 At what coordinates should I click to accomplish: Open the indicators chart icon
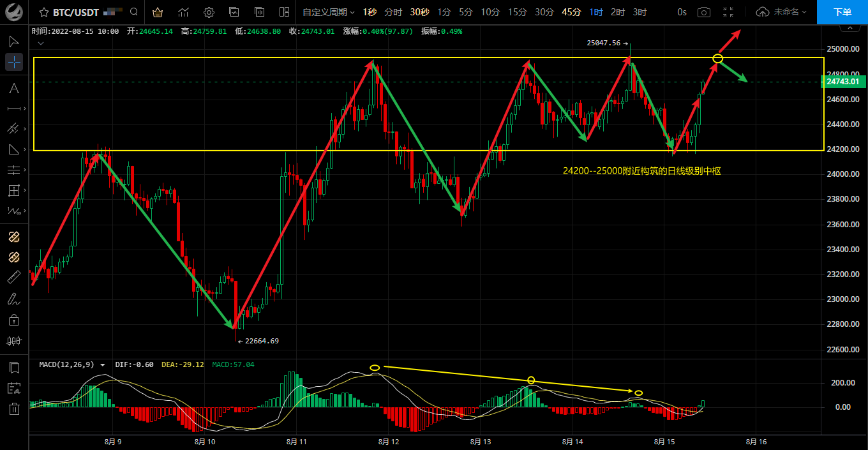[x=183, y=12]
